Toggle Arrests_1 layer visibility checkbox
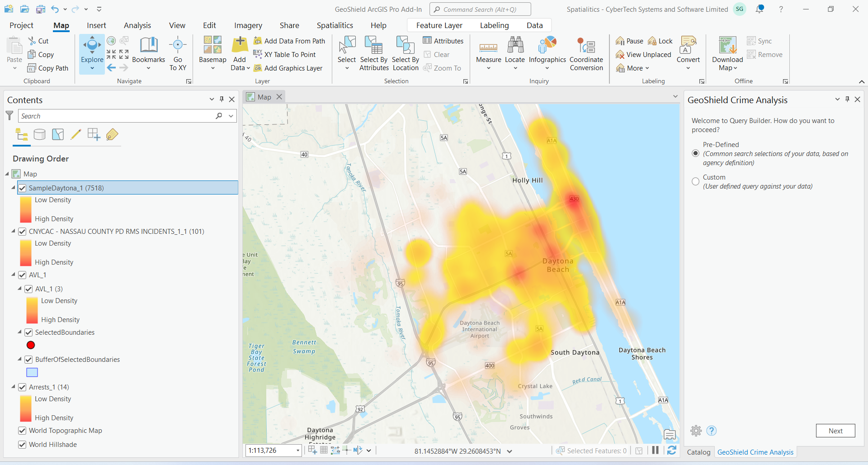The height and width of the screenshot is (465, 868). coord(22,387)
